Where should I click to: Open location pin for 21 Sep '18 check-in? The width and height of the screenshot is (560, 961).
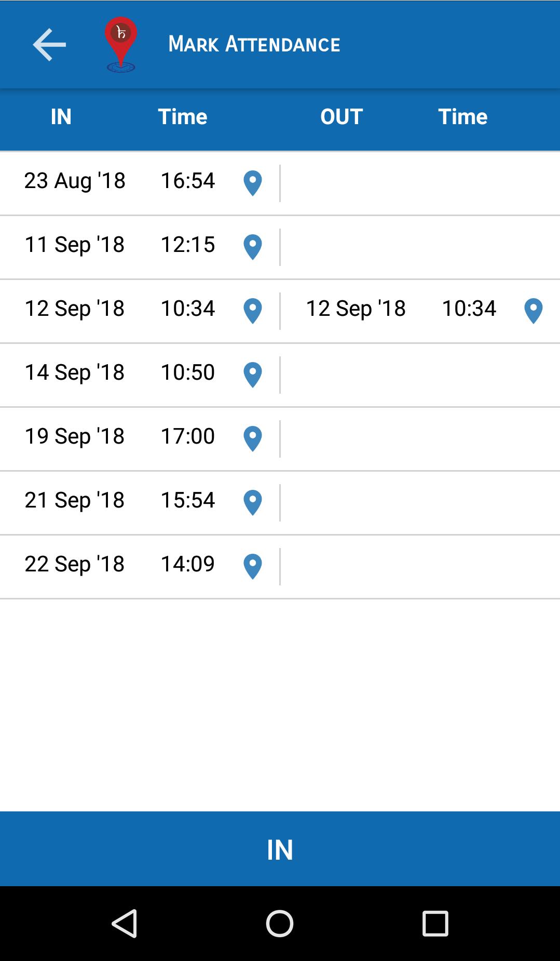[253, 502]
